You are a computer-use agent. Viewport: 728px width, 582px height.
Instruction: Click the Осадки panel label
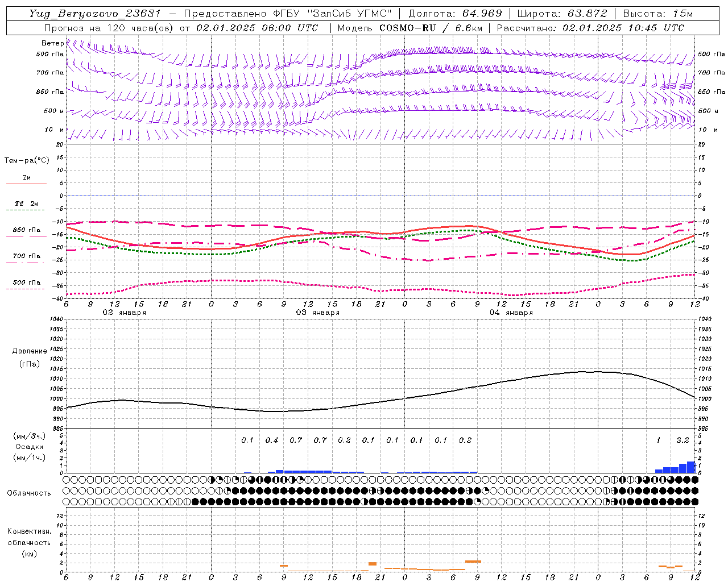click(x=30, y=447)
